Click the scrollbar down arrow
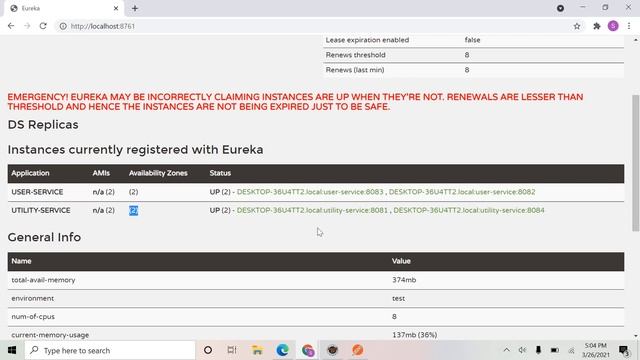The image size is (640, 360). (x=636, y=336)
